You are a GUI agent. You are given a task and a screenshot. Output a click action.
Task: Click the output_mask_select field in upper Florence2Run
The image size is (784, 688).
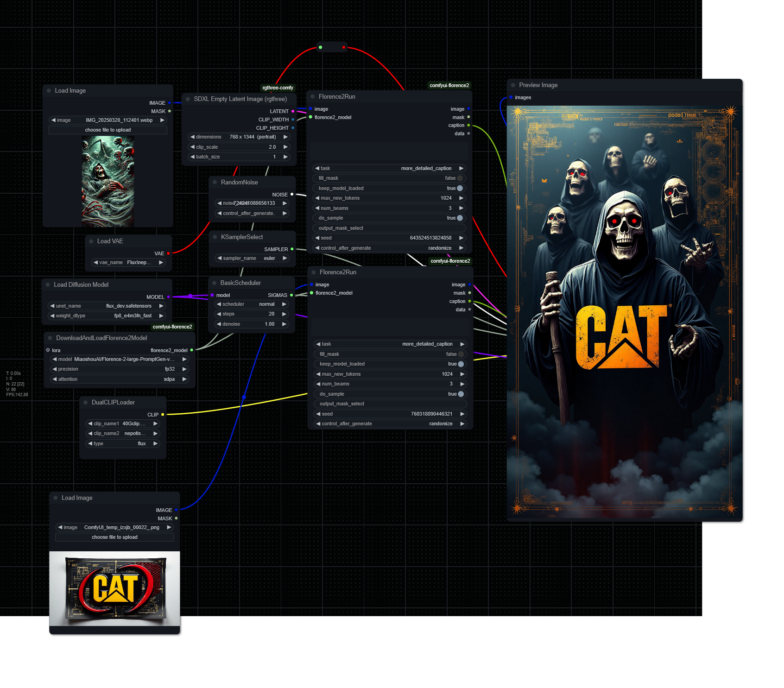click(389, 228)
